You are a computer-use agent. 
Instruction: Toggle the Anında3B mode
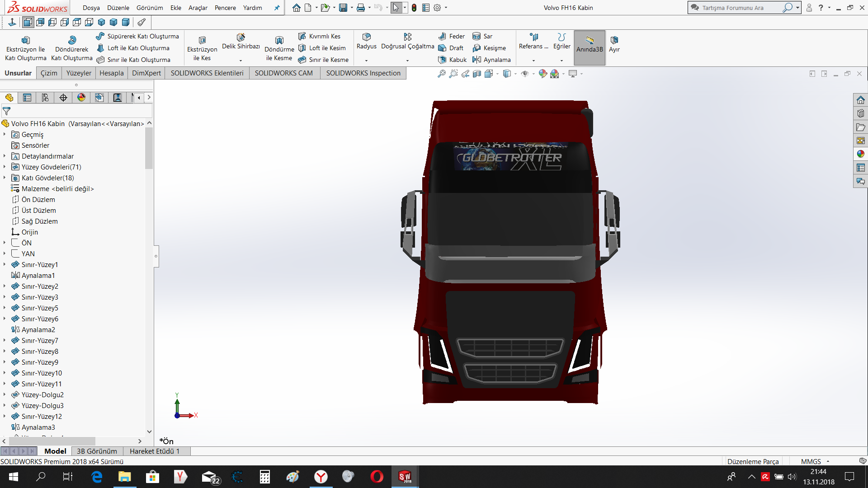[590, 48]
